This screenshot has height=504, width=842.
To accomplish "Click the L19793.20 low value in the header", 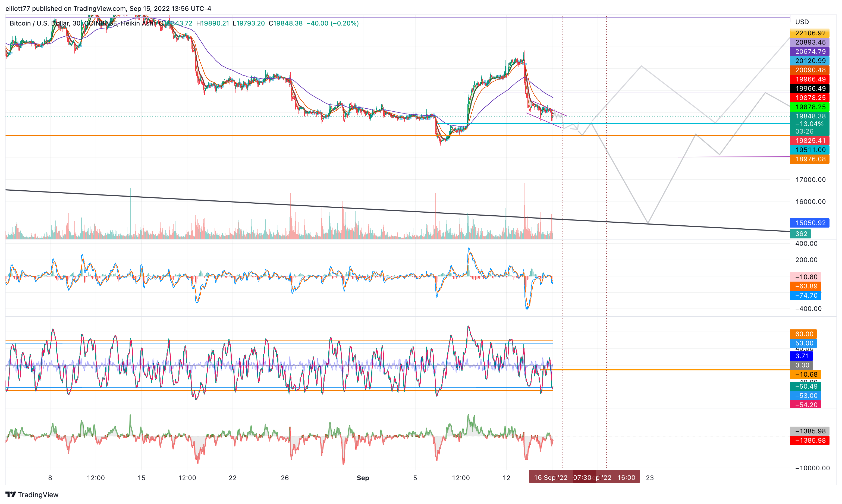I will point(249,23).
